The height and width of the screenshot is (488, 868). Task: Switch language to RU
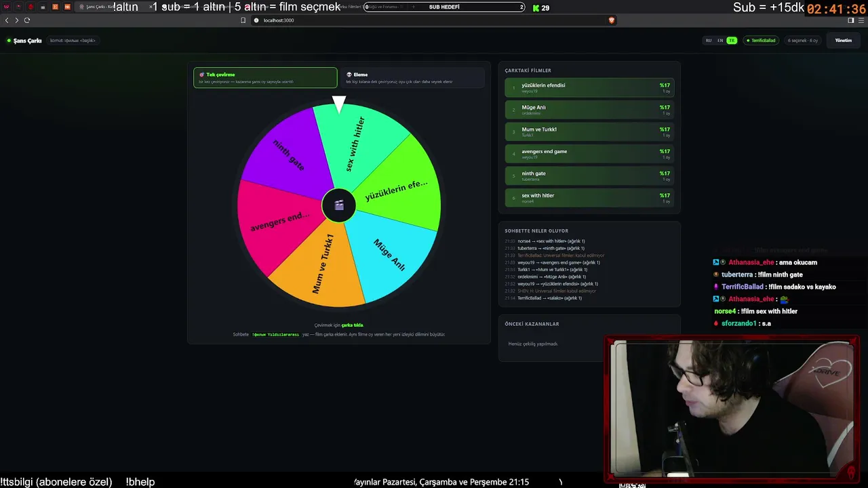pyautogui.click(x=709, y=41)
